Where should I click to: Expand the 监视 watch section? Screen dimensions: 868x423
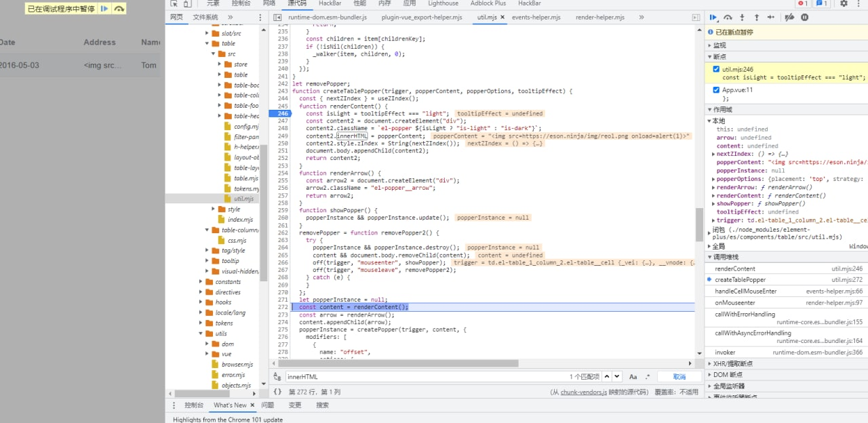pos(719,45)
